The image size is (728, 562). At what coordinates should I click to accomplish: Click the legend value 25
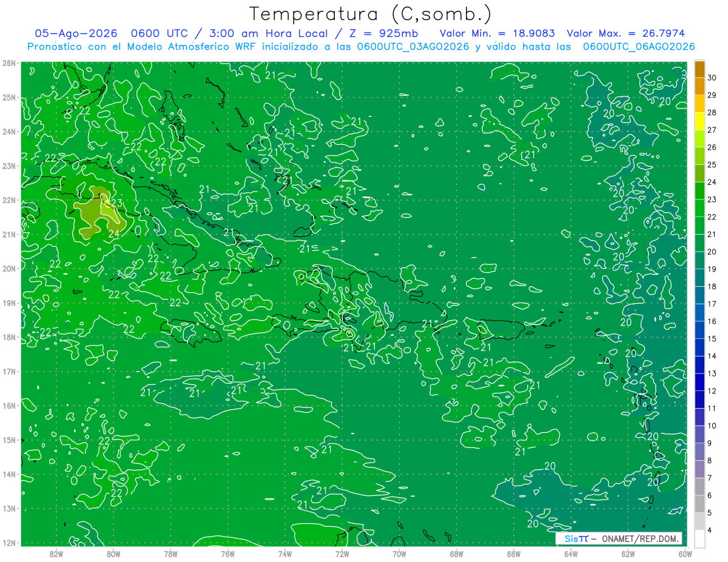click(x=712, y=165)
